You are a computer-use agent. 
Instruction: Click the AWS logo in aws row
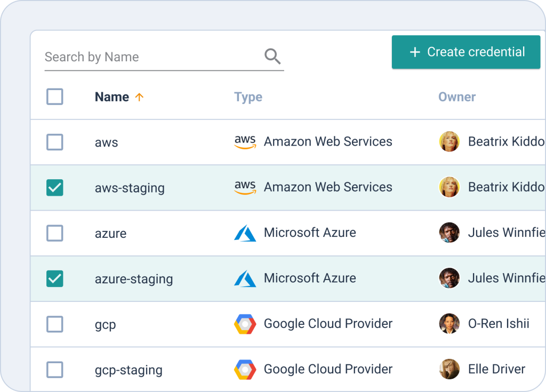click(245, 142)
